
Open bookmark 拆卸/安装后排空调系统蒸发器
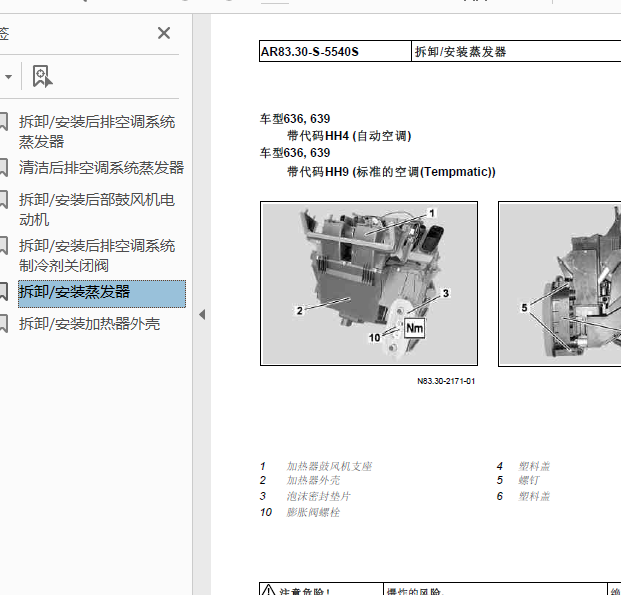point(97,132)
